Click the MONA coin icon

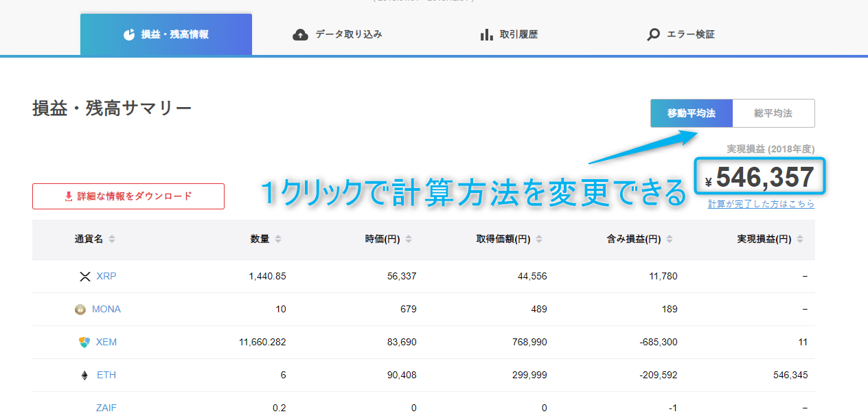click(80, 310)
